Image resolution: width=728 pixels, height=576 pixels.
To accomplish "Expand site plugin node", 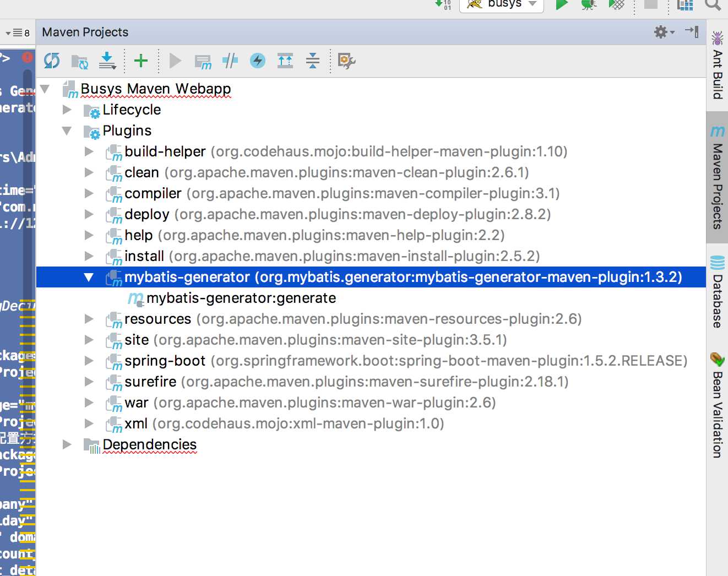I will tap(89, 340).
